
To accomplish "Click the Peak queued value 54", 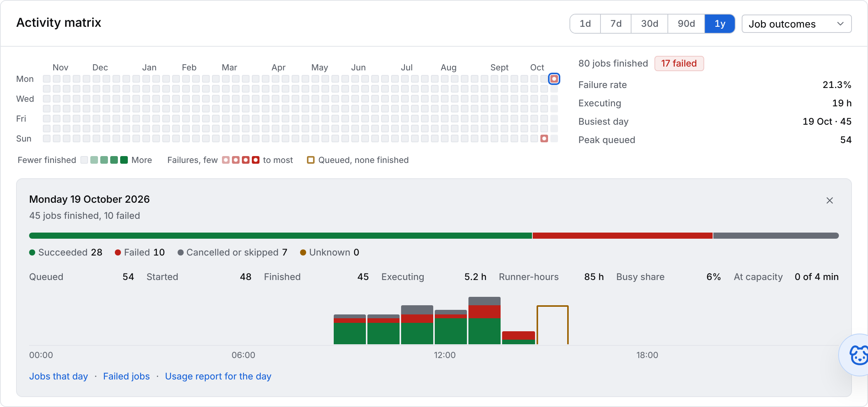I will [846, 140].
